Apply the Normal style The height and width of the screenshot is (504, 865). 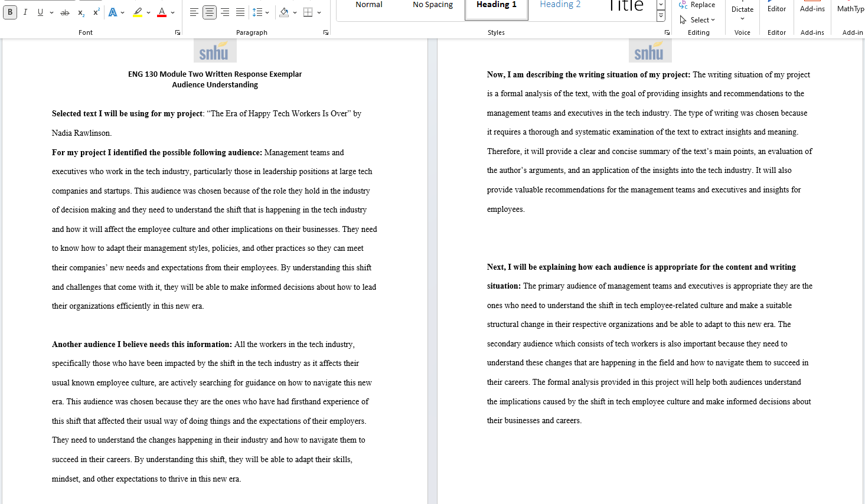pos(369,5)
